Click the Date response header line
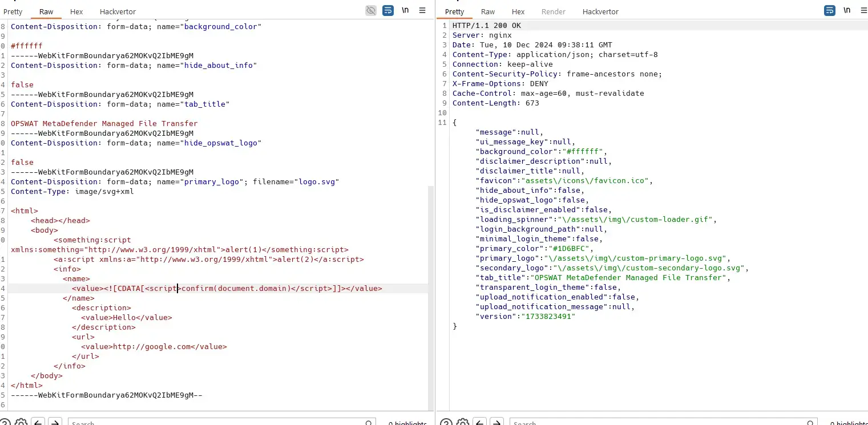Screen dimensions: 868x425 point(532,45)
